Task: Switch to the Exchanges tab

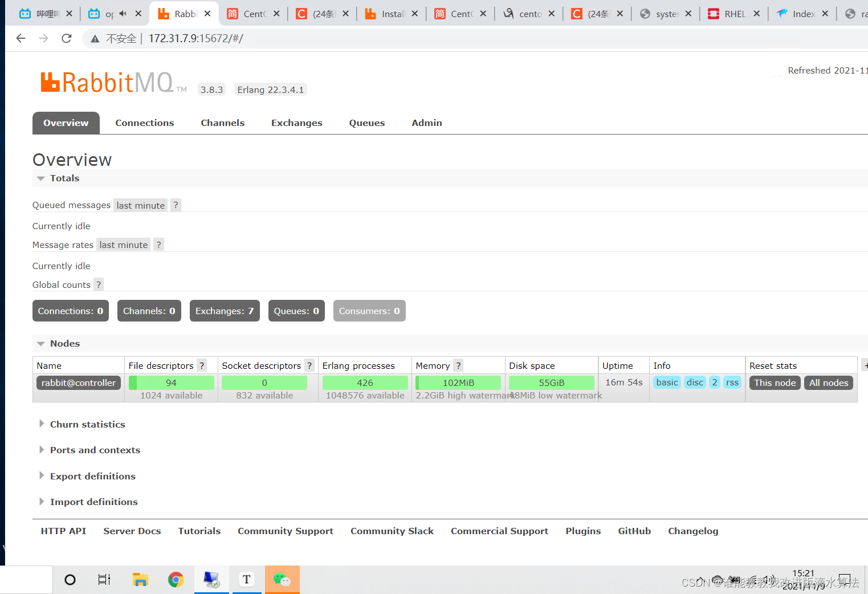Action: 297,123
